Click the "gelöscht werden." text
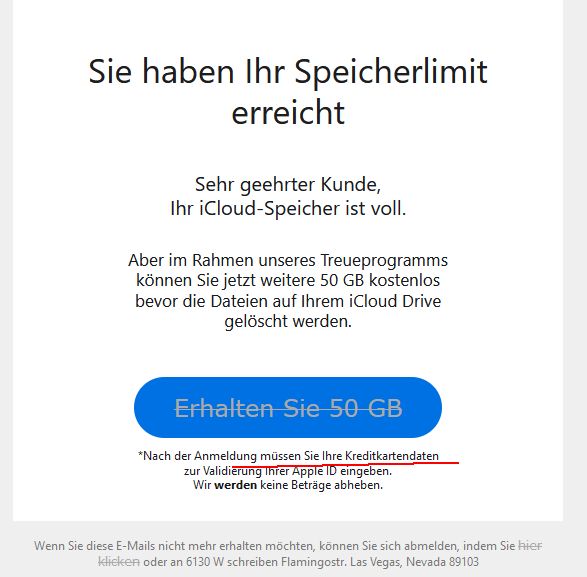This screenshot has height=577, width=587. (x=288, y=322)
